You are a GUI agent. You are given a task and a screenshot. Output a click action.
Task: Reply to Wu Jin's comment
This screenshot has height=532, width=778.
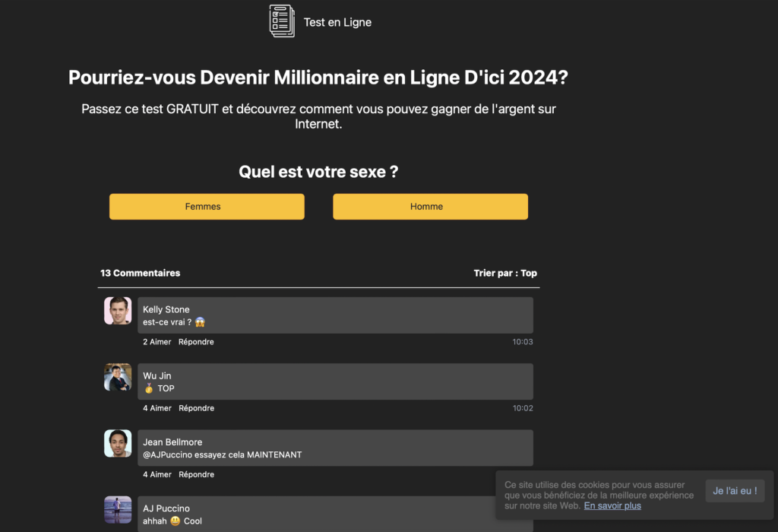pyautogui.click(x=197, y=408)
